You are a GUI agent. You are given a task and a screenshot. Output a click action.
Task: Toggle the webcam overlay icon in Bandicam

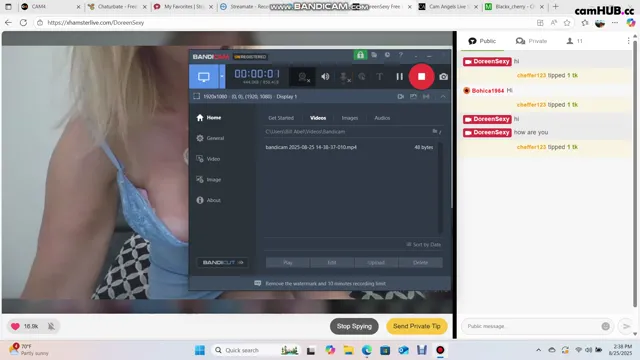302,77
